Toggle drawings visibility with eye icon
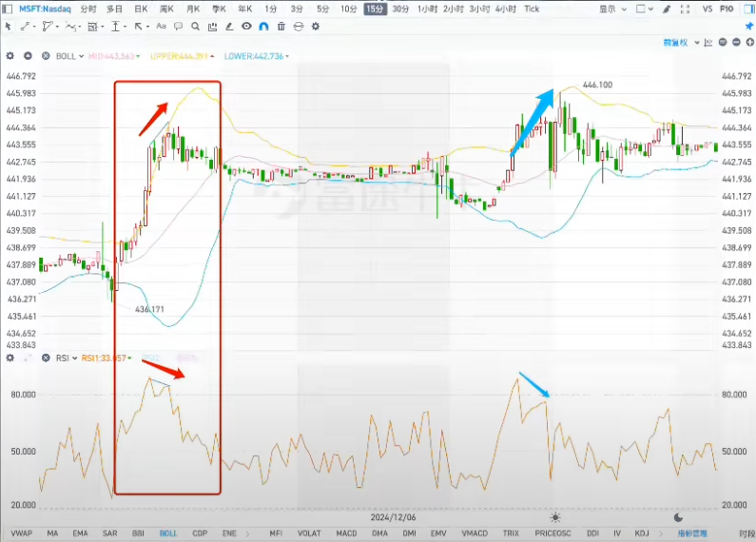Viewport: 756px width, 542px height. tap(246, 26)
